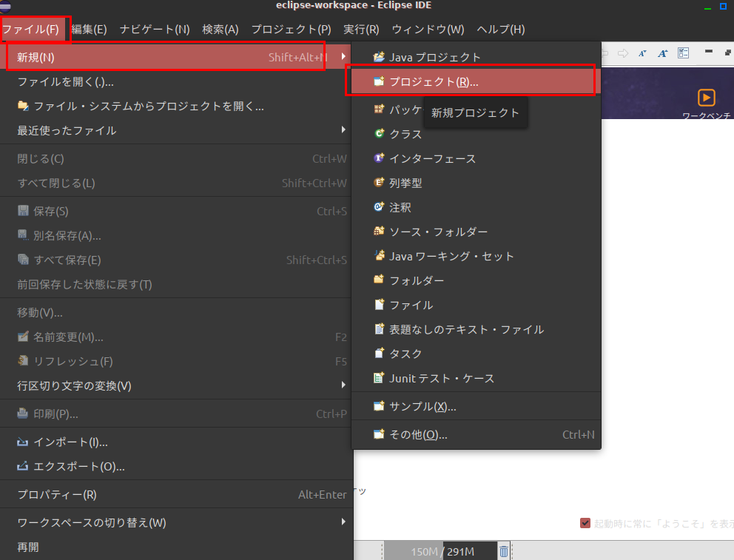The width and height of the screenshot is (734, 560).
Task: Click the ファイル icon in New submenu
Action: (x=379, y=305)
